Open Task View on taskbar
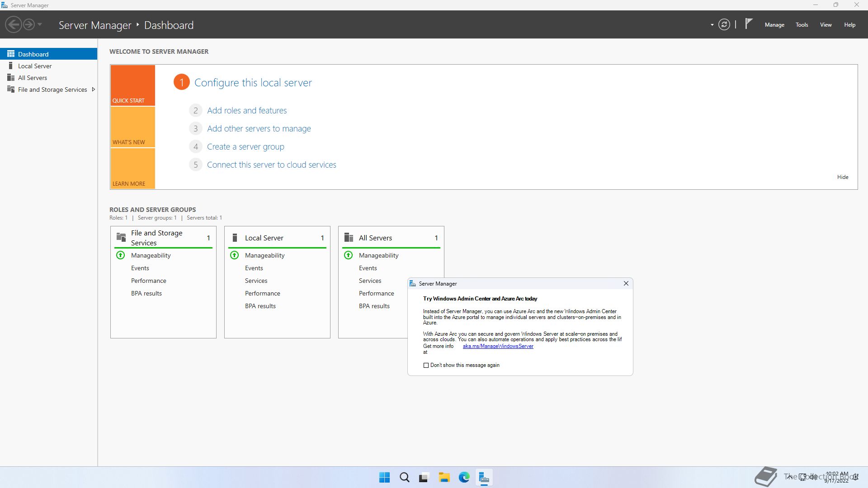The height and width of the screenshot is (488, 868). click(424, 477)
